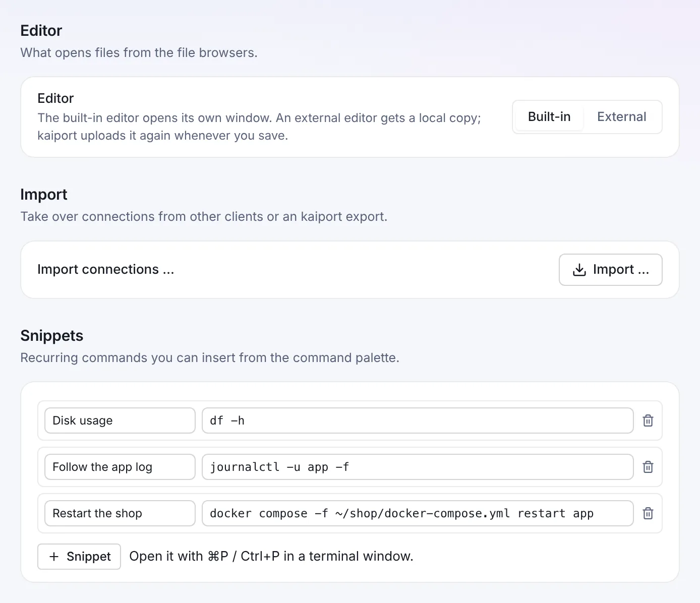Click the Import section heading
700x603 pixels.
point(44,195)
